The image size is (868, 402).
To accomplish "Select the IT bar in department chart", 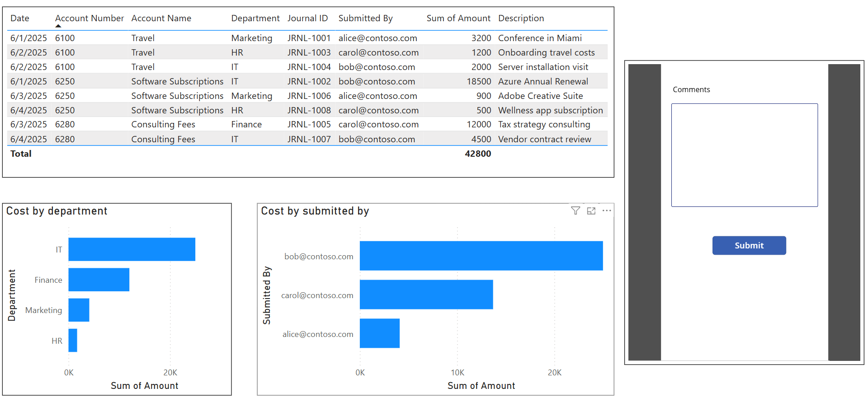I will (132, 249).
